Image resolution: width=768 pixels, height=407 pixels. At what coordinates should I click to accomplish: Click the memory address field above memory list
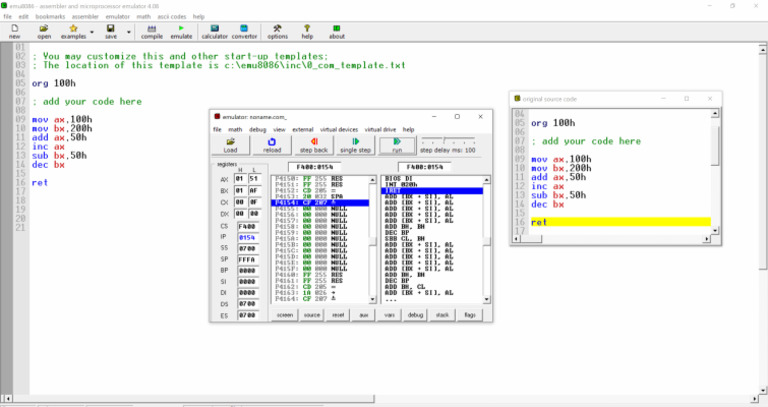coord(314,167)
